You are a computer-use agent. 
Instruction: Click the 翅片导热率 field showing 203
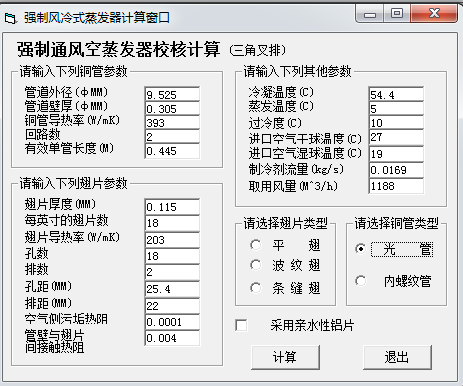click(x=172, y=240)
